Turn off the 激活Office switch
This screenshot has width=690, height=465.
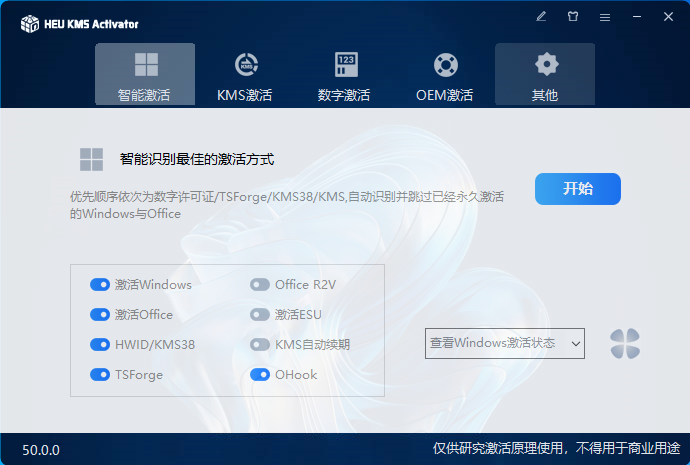(x=100, y=314)
